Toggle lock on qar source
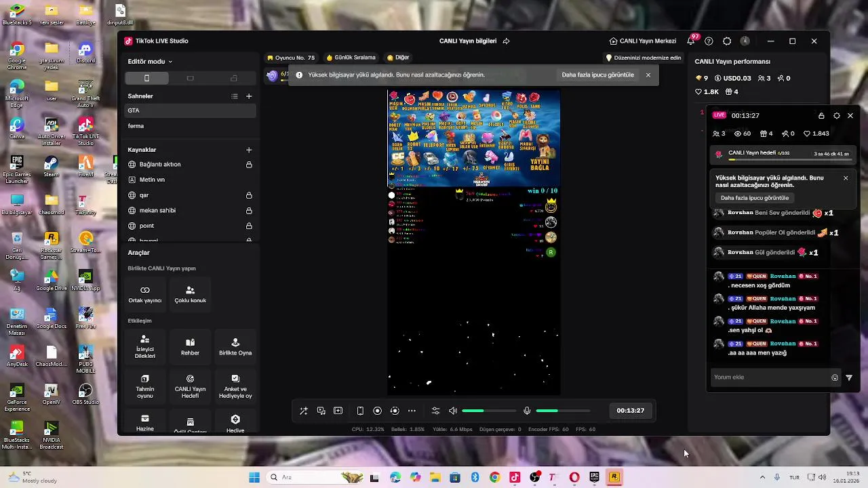This screenshot has width=868, height=488. [x=249, y=195]
